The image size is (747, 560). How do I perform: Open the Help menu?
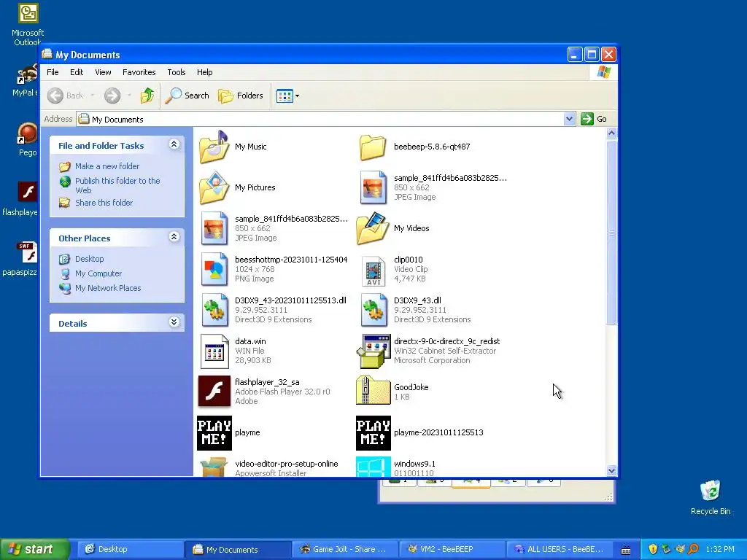pyautogui.click(x=205, y=72)
